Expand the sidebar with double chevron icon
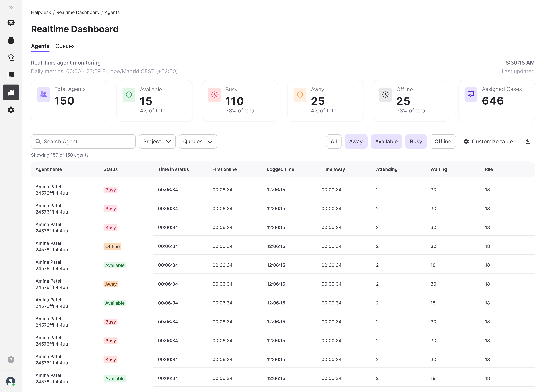Viewport: 544px width, 392px height. pos(11,8)
